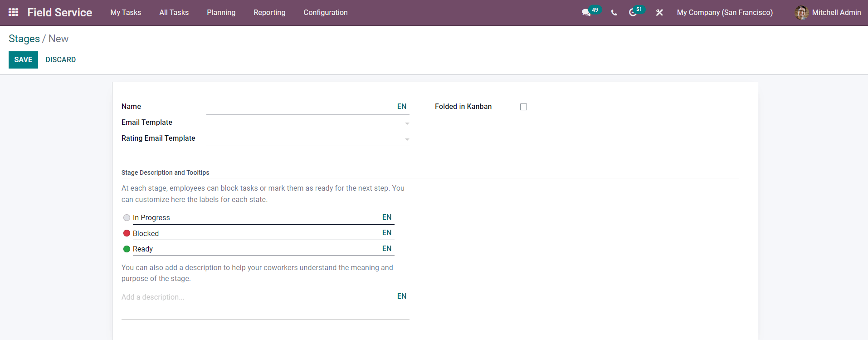
Task: Expand the Rating Email Template dropdown arrow
Action: click(407, 139)
